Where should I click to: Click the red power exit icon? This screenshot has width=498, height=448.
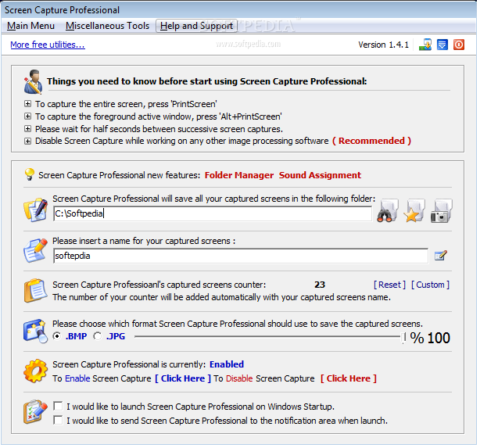[x=459, y=45]
